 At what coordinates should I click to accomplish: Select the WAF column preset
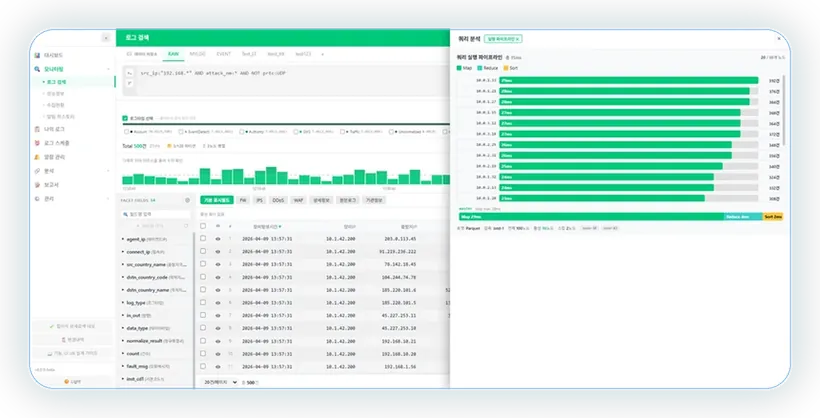(299, 200)
